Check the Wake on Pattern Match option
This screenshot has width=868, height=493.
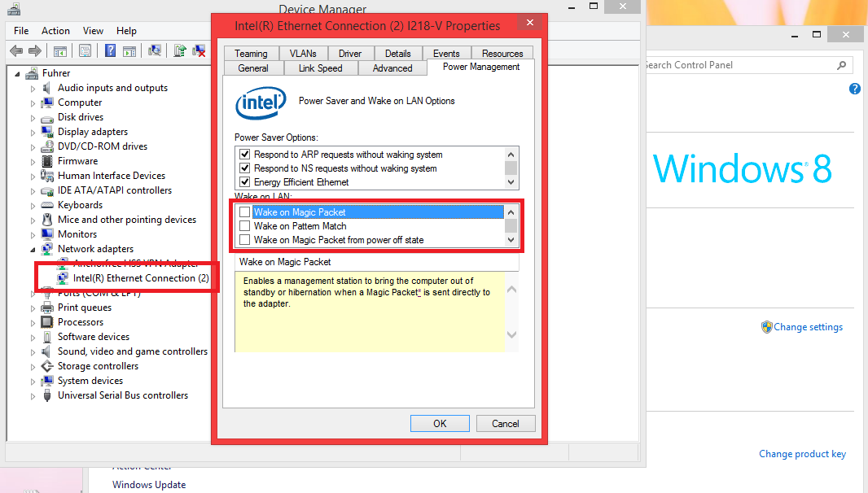point(244,226)
